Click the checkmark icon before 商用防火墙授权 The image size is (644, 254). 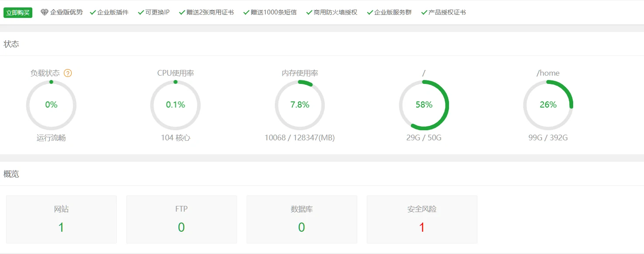[309, 12]
